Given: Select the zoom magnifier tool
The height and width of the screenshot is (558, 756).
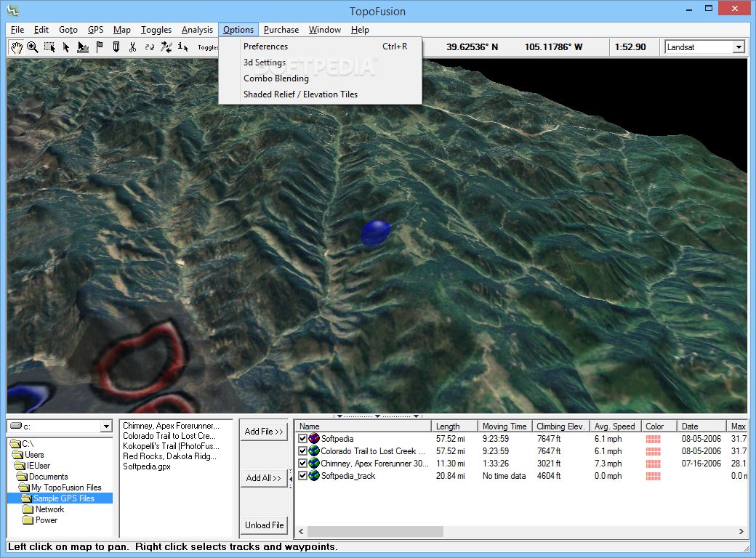Looking at the screenshot, I should point(32,47).
